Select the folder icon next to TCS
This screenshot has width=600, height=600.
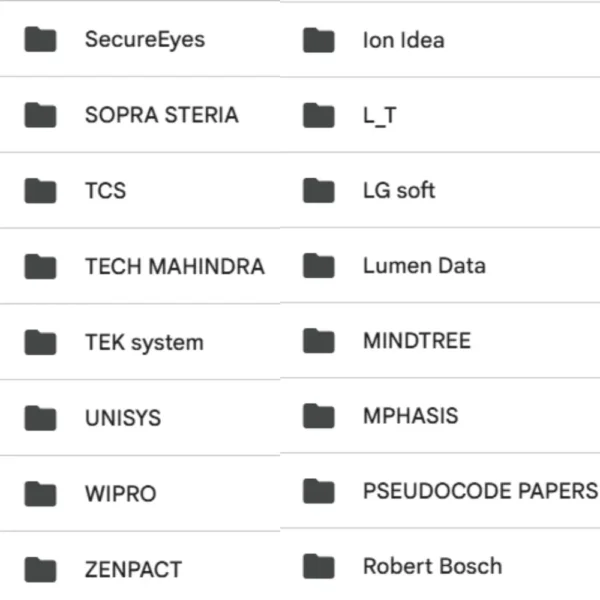click(40, 191)
